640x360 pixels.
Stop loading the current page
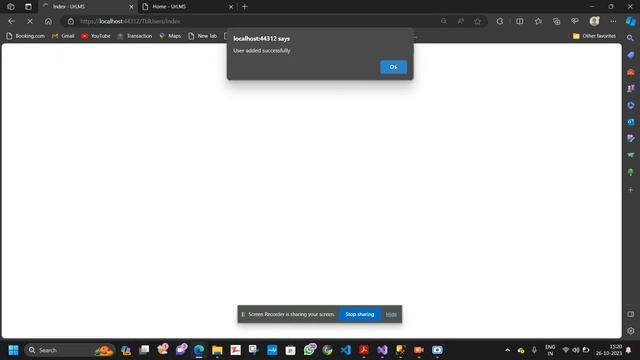30,21
